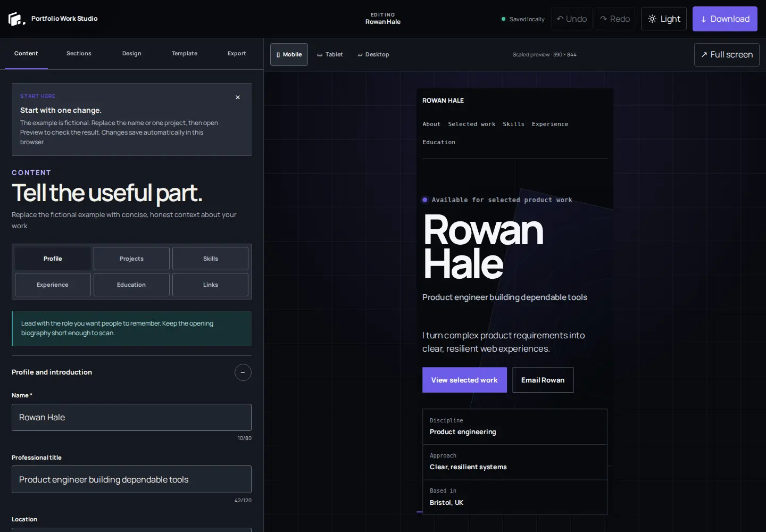This screenshot has height=532, width=766.
Task: Click the Scaled preview 390 × 844 label
Action: (544, 55)
